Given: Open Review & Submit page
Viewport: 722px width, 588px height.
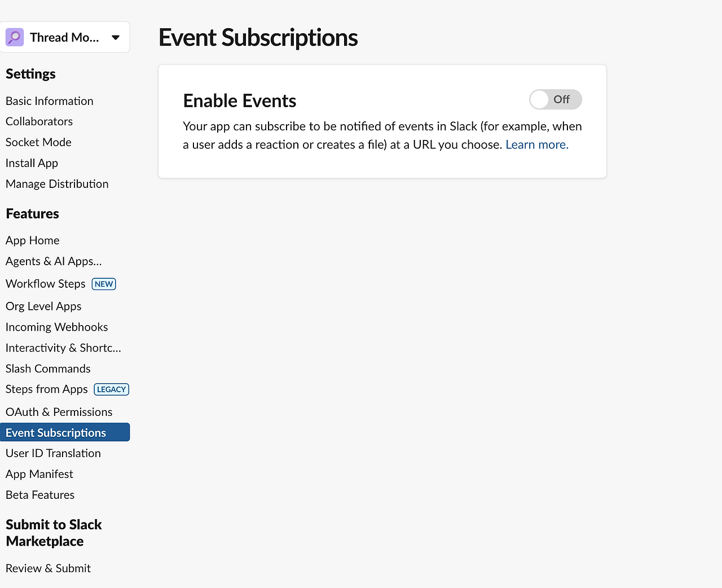Looking at the screenshot, I should click(x=48, y=568).
